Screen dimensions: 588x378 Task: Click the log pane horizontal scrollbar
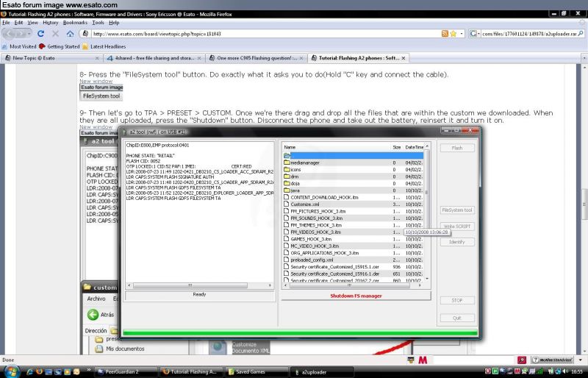[199, 285]
